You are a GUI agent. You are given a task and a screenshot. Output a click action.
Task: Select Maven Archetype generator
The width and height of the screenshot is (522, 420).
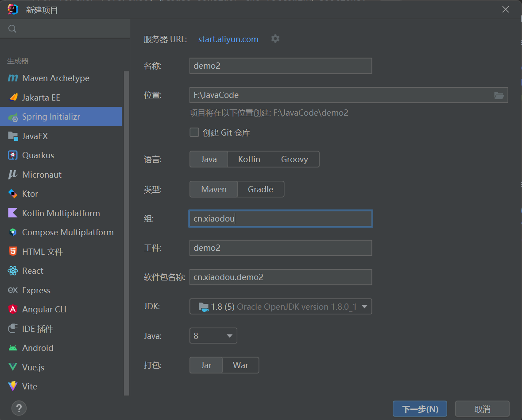click(x=61, y=78)
